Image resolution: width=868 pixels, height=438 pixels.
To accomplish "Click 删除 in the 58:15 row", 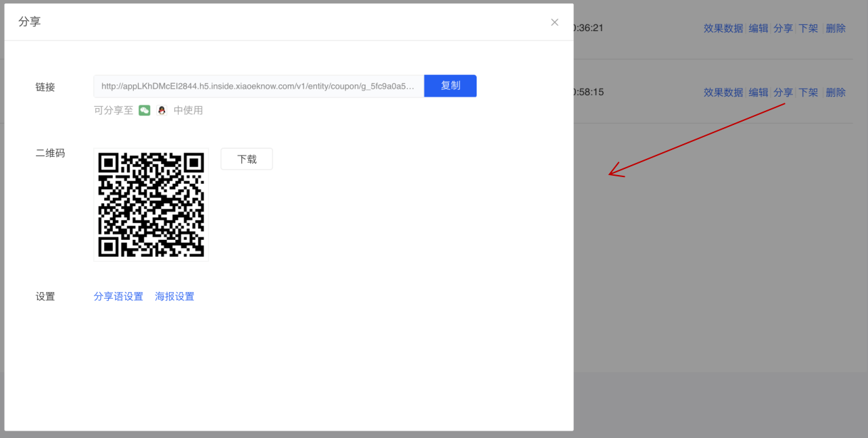I will point(836,93).
